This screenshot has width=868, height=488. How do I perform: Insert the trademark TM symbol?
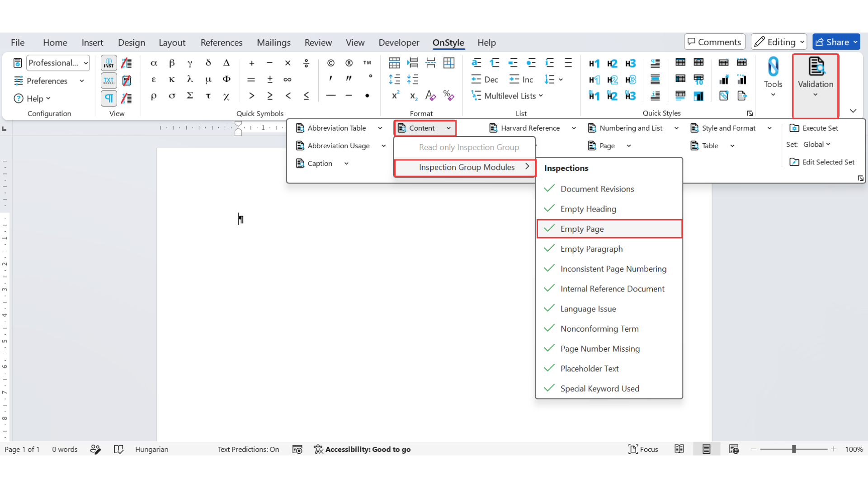coord(367,63)
